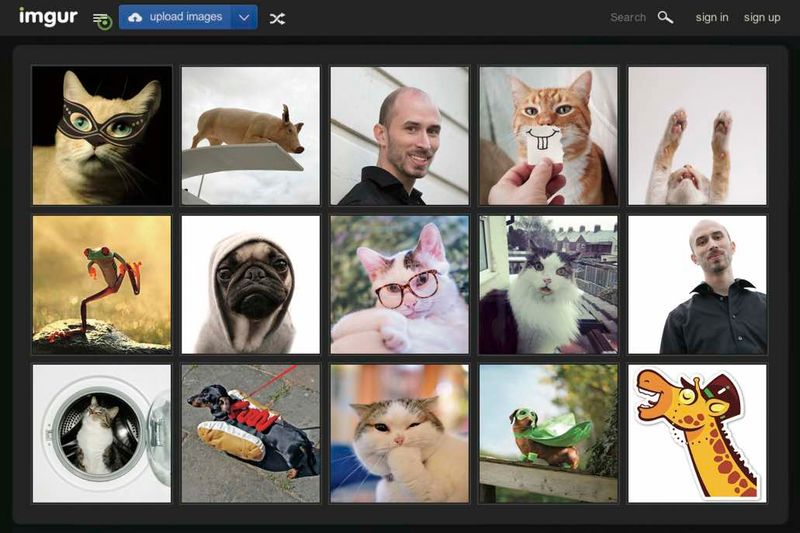Open the dog in green cape thumbnail
Viewport: 800px width, 533px height.
click(548, 433)
